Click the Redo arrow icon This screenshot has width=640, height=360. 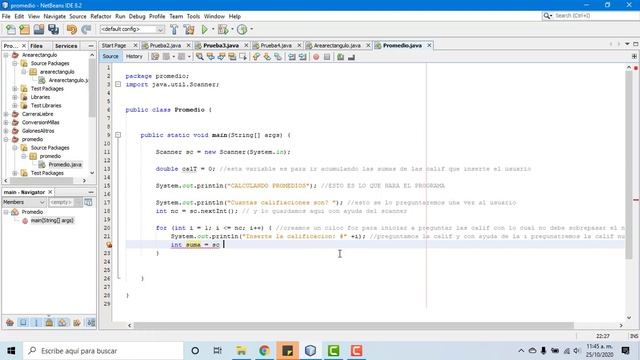click(x=86, y=29)
